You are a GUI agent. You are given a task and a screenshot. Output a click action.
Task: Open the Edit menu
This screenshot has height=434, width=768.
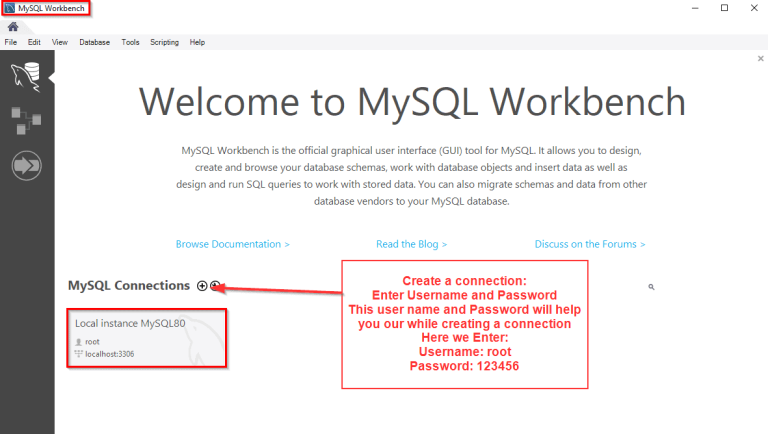coord(34,42)
